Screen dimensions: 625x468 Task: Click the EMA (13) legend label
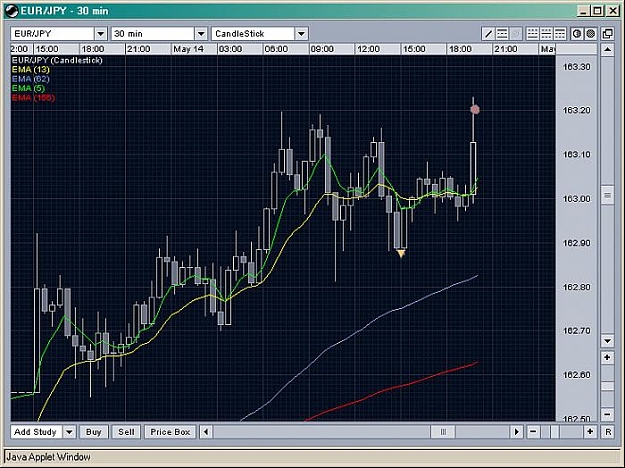pyautogui.click(x=31, y=69)
